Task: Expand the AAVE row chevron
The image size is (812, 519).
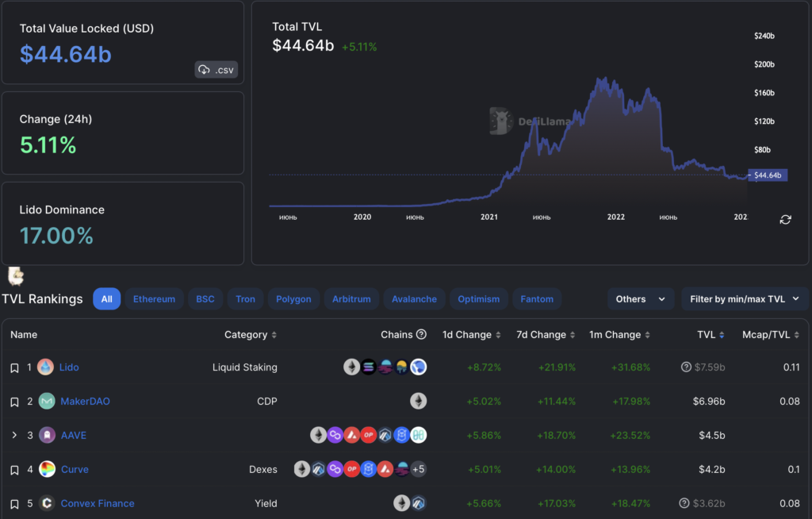Action: [x=14, y=435]
